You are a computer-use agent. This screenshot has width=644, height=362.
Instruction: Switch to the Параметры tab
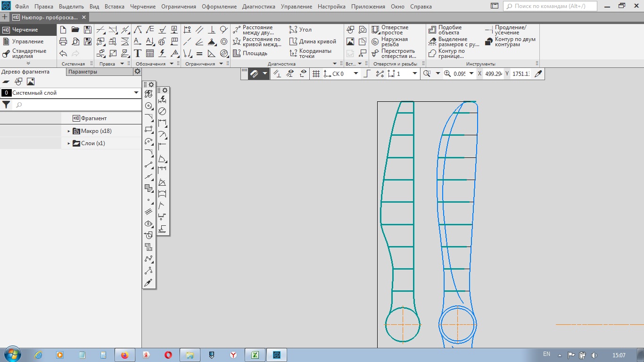83,72
